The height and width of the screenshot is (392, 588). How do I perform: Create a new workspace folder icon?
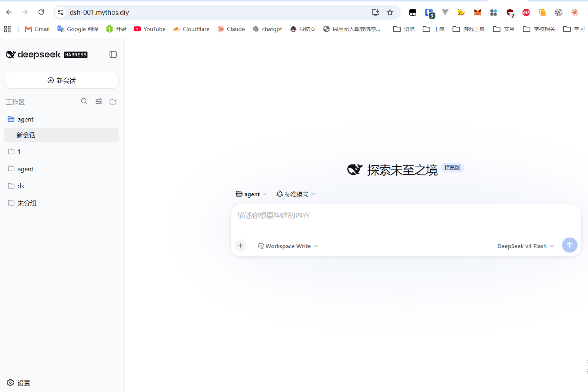[113, 101]
